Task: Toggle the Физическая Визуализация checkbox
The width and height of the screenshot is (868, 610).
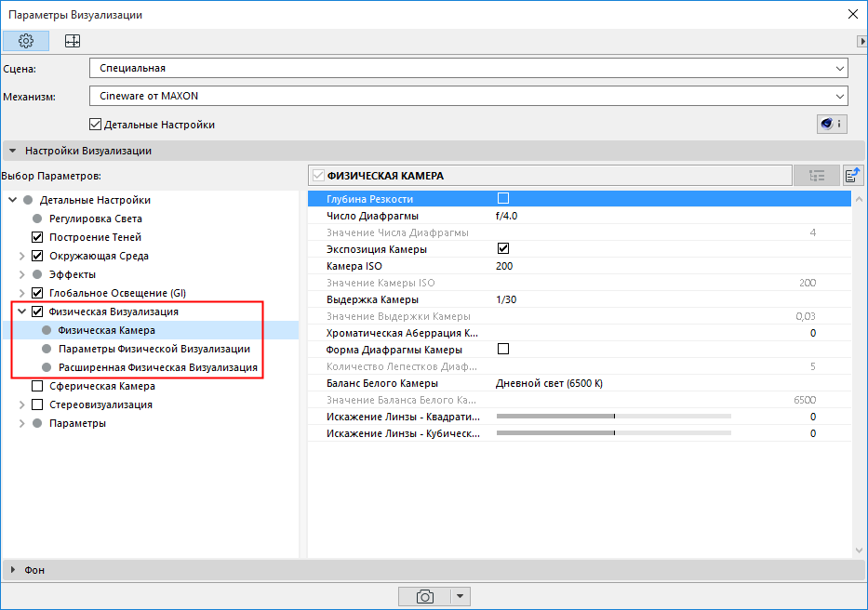Action: [x=37, y=312]
